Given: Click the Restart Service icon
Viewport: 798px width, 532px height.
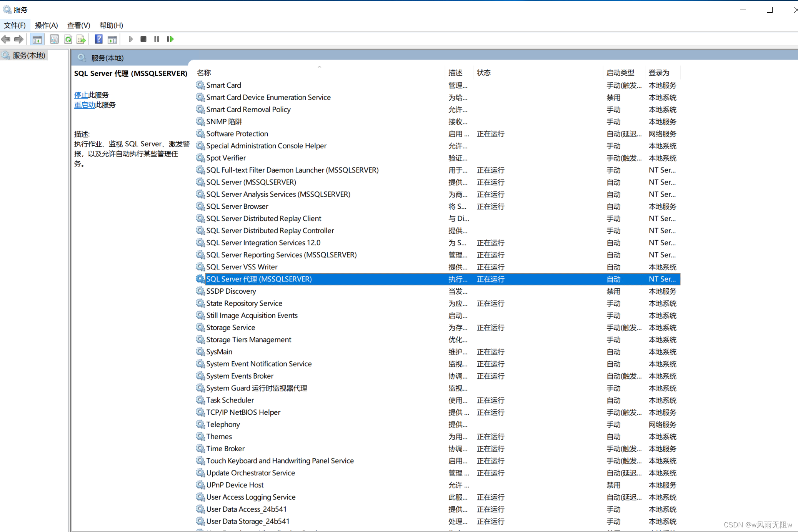Looking at the screenshot, I should pos(170,39).
